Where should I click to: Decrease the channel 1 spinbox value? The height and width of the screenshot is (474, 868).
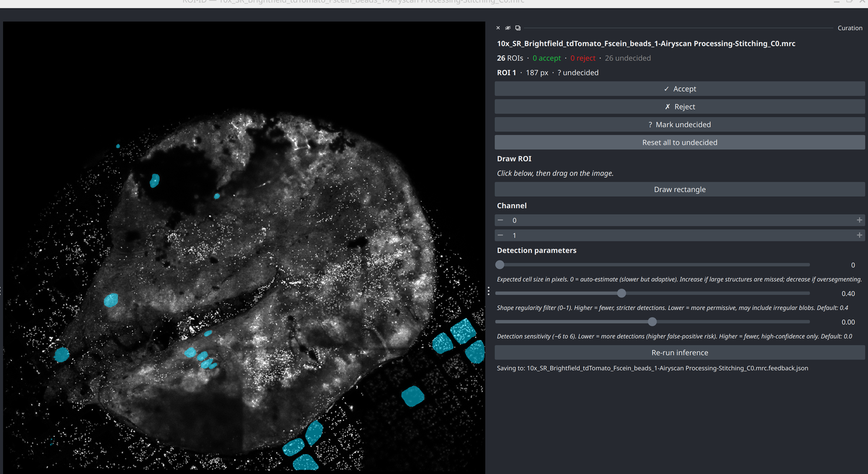500,236
